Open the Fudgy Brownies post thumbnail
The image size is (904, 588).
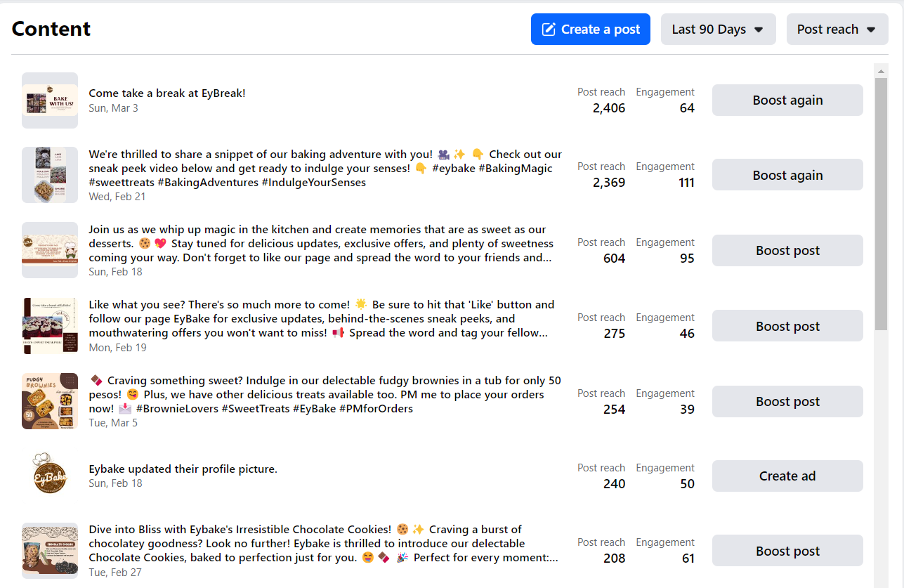50,401
